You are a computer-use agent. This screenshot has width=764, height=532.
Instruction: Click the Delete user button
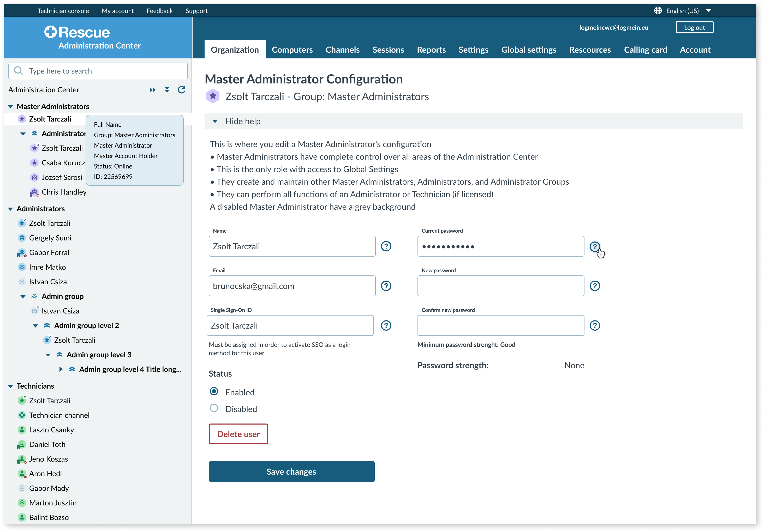(238, 433)
